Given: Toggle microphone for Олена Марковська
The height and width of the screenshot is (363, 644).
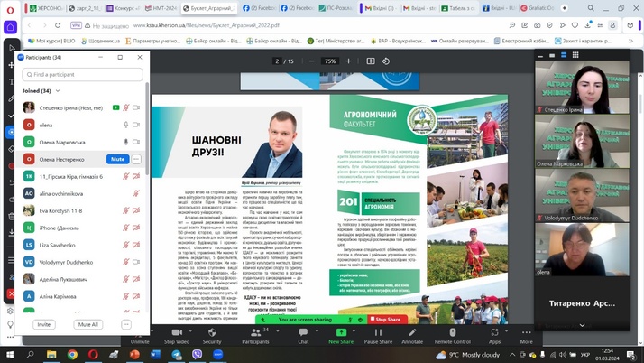Looking at the screenshot, I should pyautogui.click(x=126, y=143).
